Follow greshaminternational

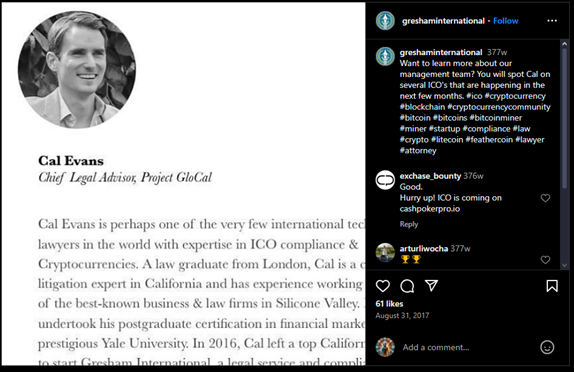pos(506,21)
